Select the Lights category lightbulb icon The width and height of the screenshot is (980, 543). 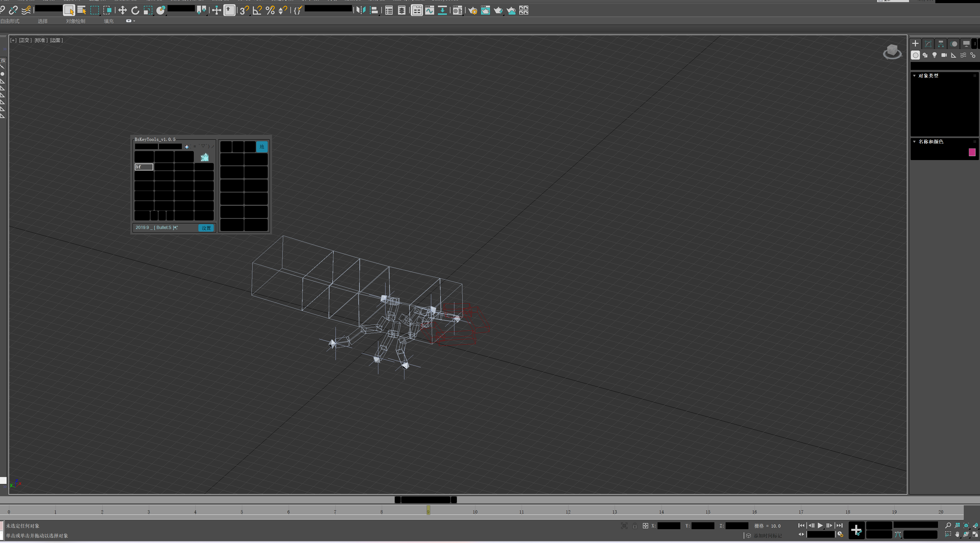[x=934, y=55]
